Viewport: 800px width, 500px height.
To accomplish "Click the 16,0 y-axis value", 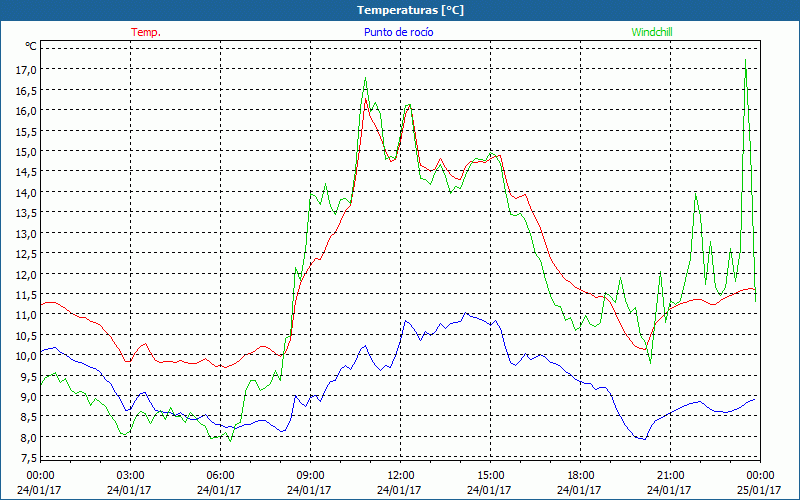I will [x=27, y=111].
